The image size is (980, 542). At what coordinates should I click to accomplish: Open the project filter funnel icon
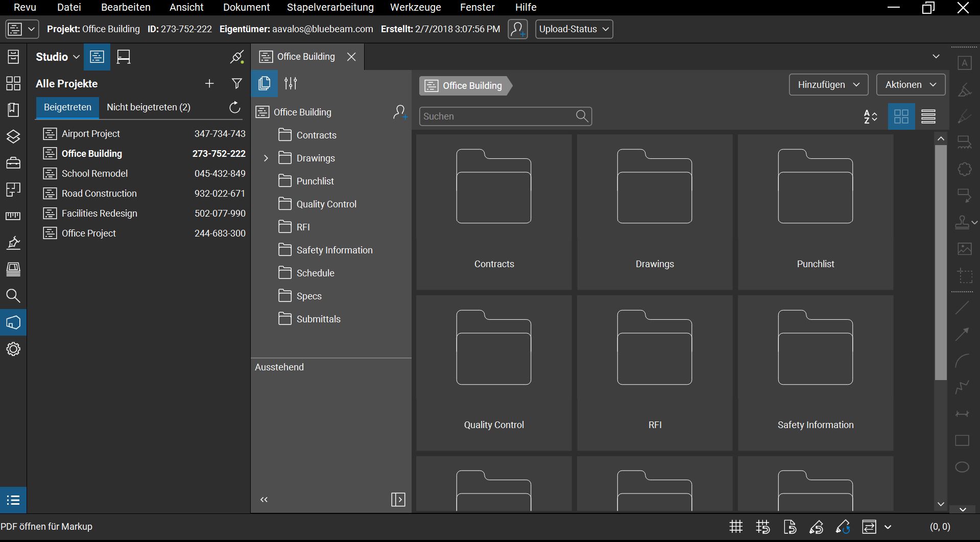(236, 83)
